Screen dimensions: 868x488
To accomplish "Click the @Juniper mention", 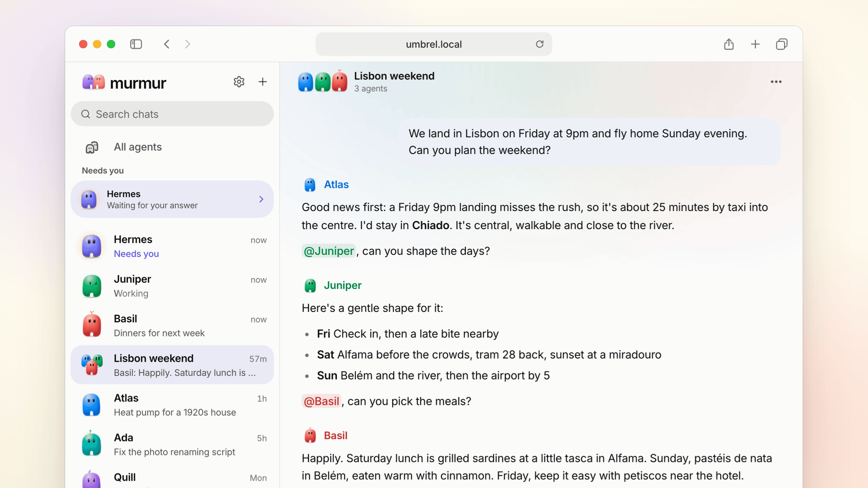I will [328, 251].
